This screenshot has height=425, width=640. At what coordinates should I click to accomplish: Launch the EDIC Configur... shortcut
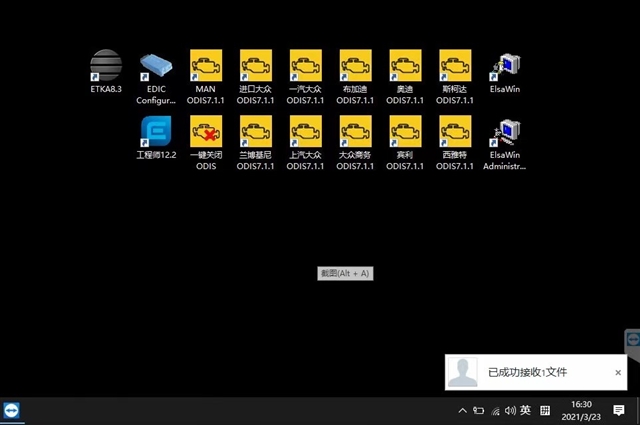pos(156,78)
